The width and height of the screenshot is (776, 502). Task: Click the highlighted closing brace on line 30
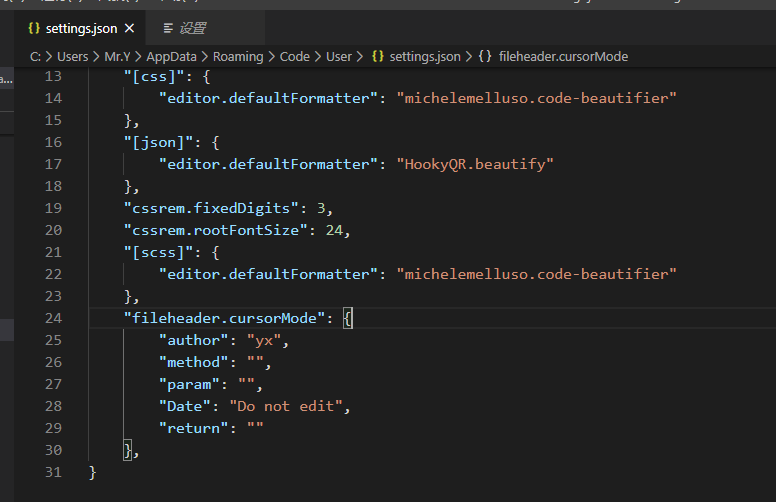128,450
